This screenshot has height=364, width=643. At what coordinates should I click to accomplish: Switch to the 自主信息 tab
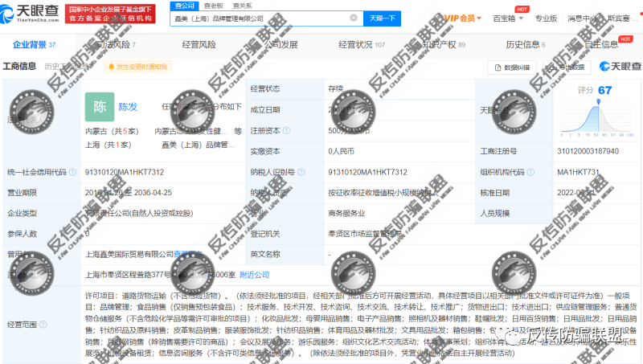pos(601,44)
